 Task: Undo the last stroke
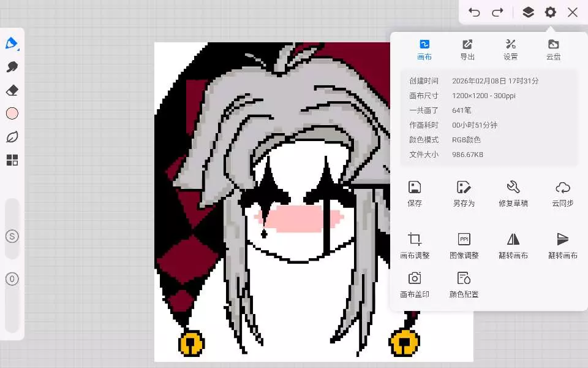pyautogui.click(x=474, y=12)
